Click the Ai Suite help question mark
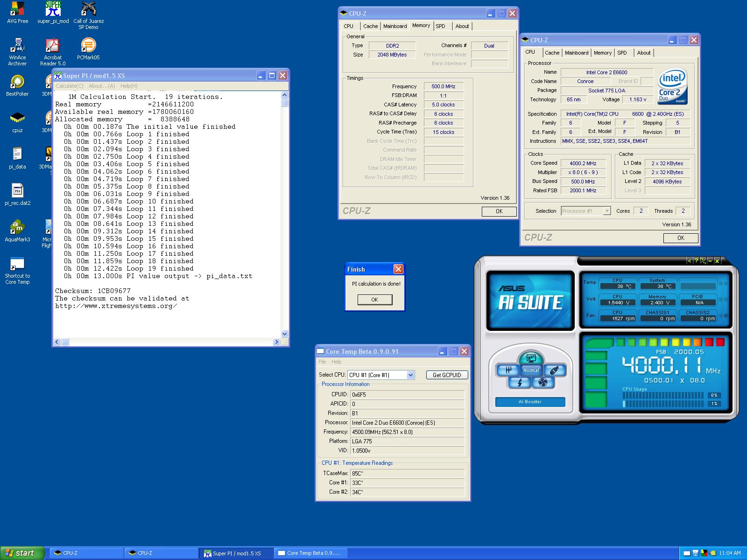Viewport: 747px width, 560px height. (x=696, y=261)
